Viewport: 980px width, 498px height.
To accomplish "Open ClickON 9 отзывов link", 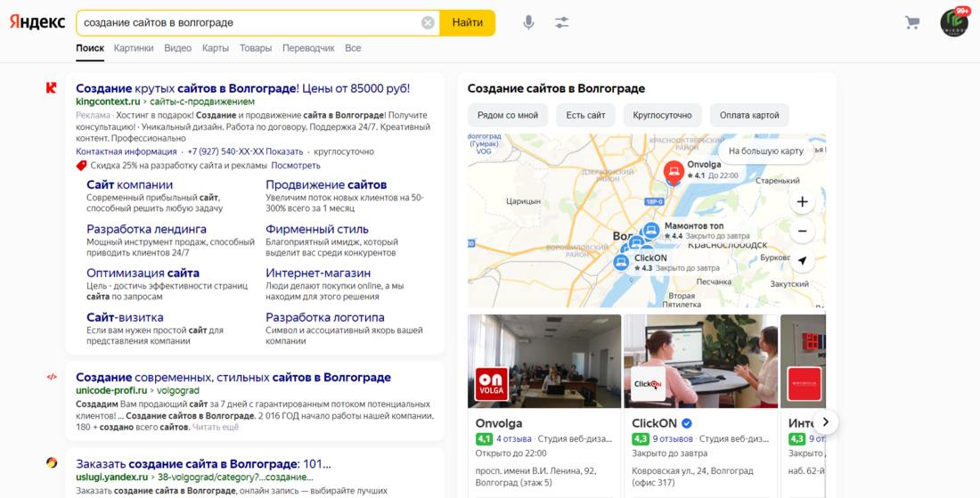I will point(674,439).
